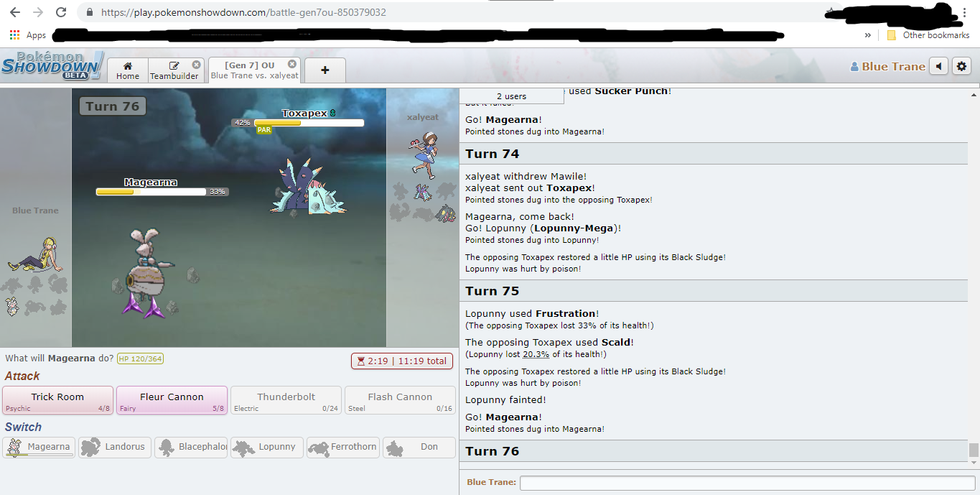Focus the chat message input field
The width and height of the screenshot is (980, 495).
pyautogui.click(x=747, y=483)
